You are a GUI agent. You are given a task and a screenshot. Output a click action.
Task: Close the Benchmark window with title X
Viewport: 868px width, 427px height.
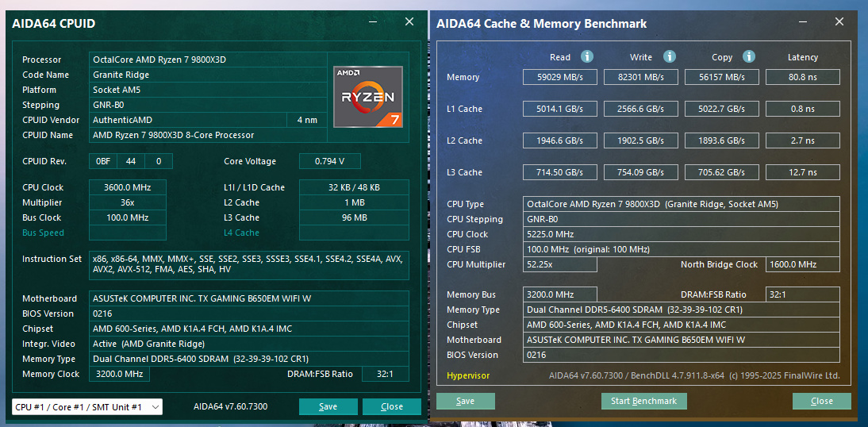(839, 21)
